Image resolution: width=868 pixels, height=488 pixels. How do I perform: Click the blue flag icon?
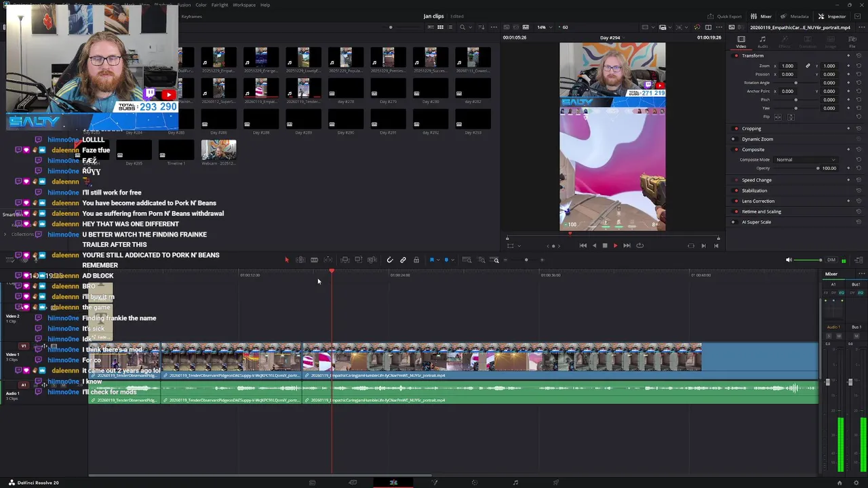pyautogui.click(x=432, y=260)
